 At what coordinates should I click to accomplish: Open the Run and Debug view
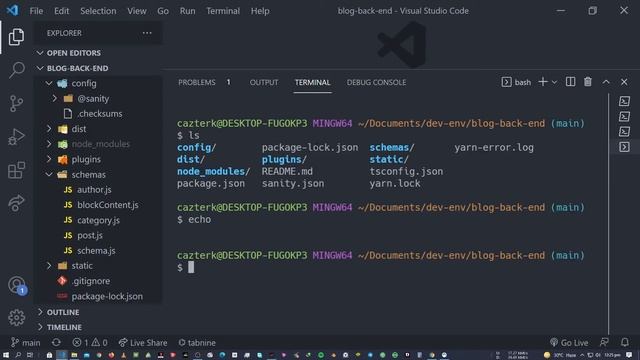16,137
